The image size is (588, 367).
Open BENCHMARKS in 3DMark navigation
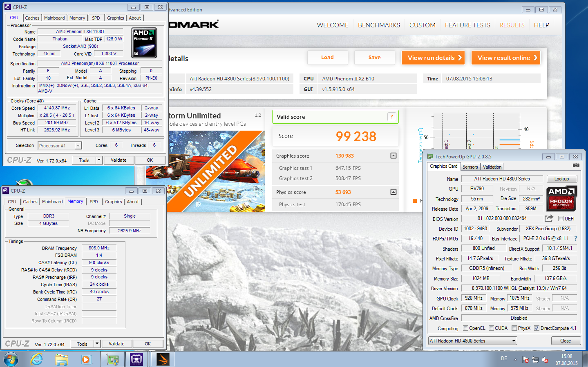[x=379, y=25]
